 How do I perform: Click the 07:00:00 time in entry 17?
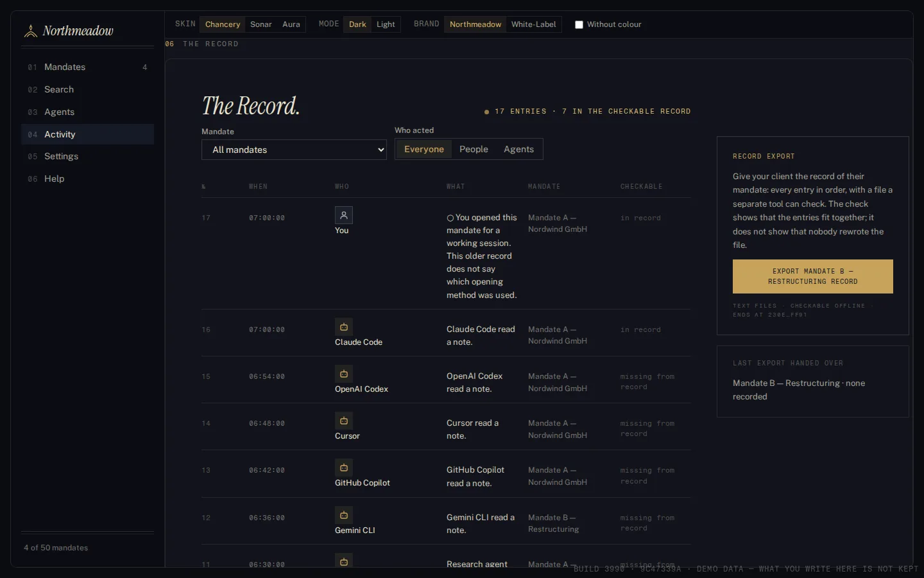267,218
